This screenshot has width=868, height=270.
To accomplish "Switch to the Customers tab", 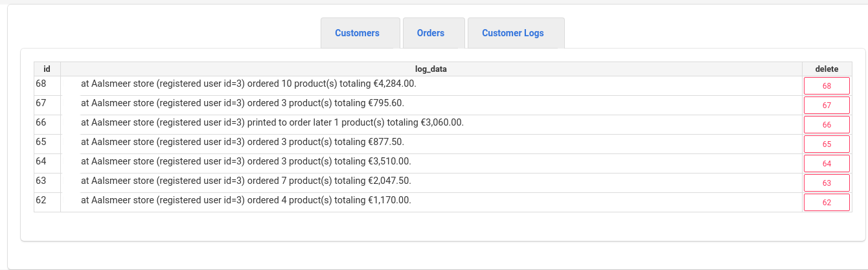I will tap(357, 33).
